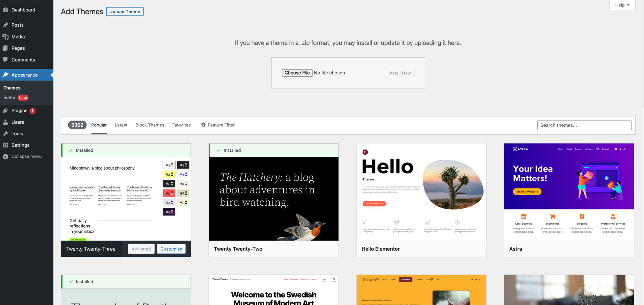The image size is (644, 305).
Task: Switch to the Latest themes tab
Action: click(121, 125)
